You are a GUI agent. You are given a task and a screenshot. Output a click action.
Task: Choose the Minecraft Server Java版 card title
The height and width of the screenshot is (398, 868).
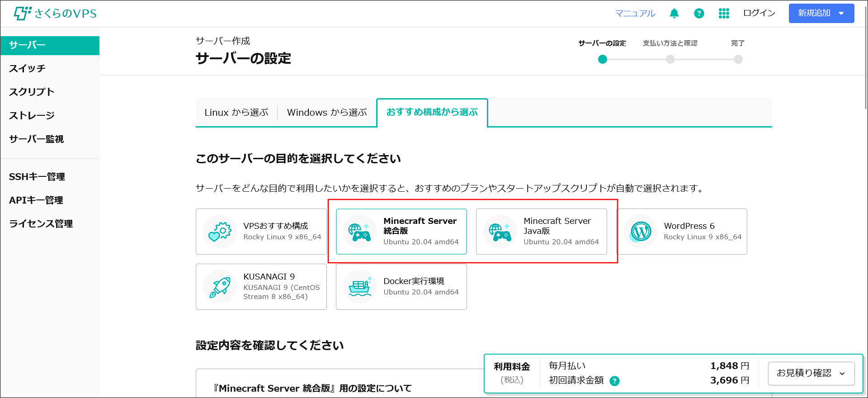coord(557,226)
